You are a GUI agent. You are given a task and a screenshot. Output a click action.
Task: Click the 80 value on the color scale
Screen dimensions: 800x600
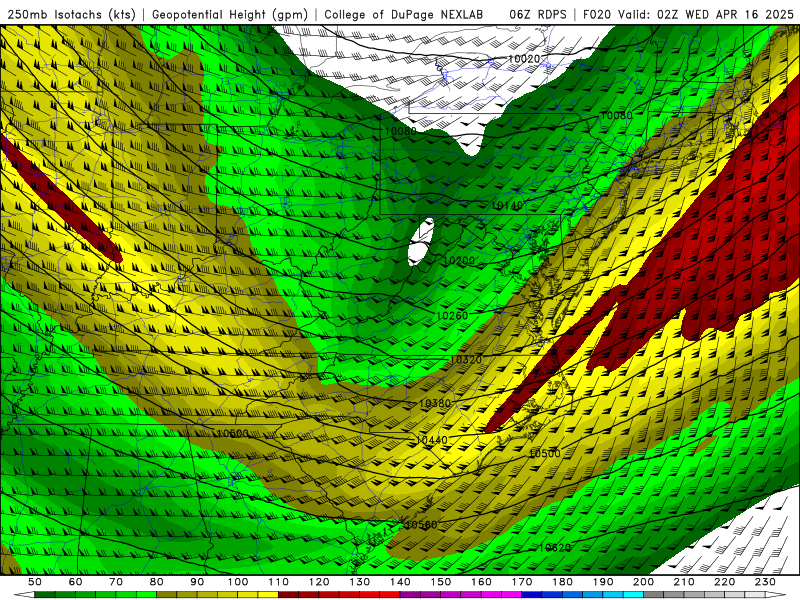157,582
